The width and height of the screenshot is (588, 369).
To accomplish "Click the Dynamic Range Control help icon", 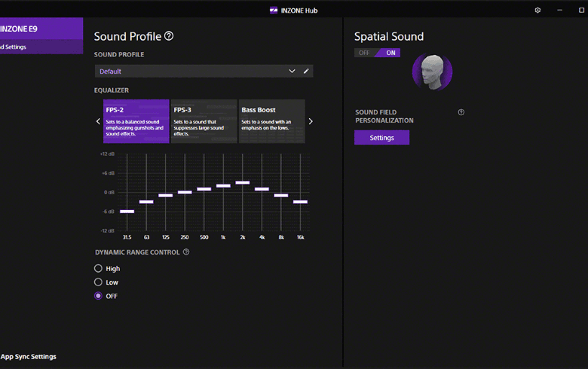I will 186,252.
